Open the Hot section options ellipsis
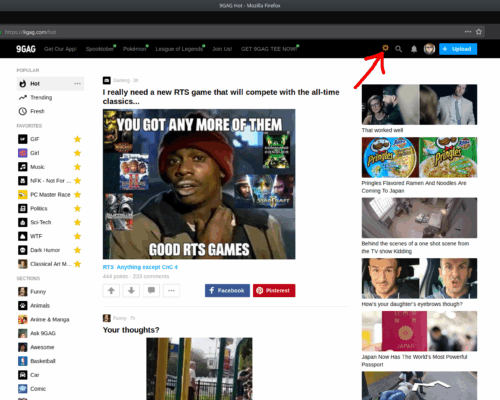500x400 pixels. point(77,84)
